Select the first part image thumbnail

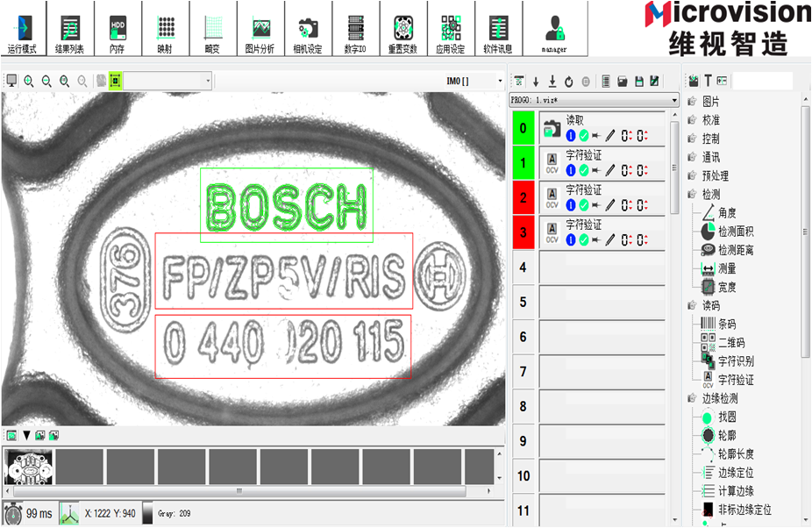pos(28,467)
